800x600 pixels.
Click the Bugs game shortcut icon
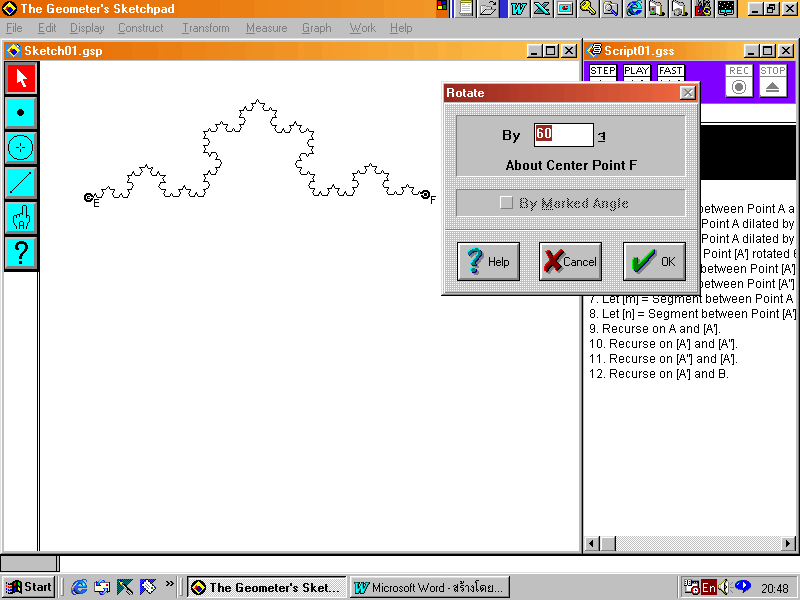click(x=703, y=8)
